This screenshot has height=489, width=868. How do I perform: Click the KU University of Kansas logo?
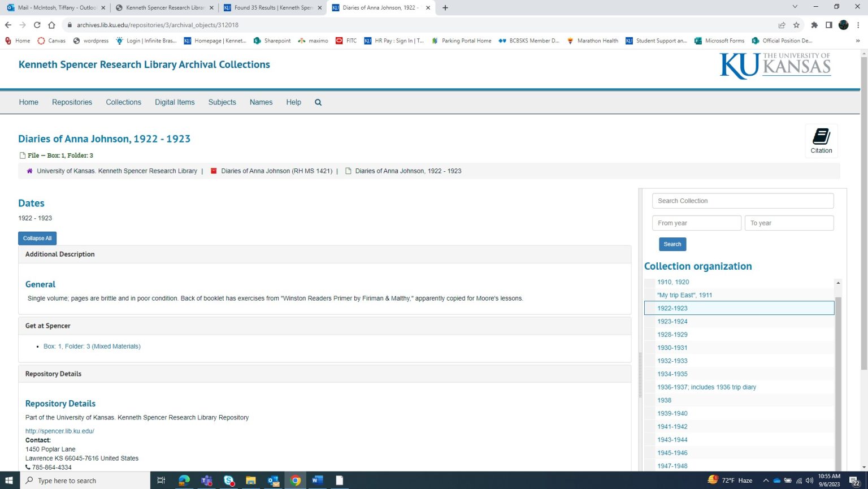(x=775, y=66)
